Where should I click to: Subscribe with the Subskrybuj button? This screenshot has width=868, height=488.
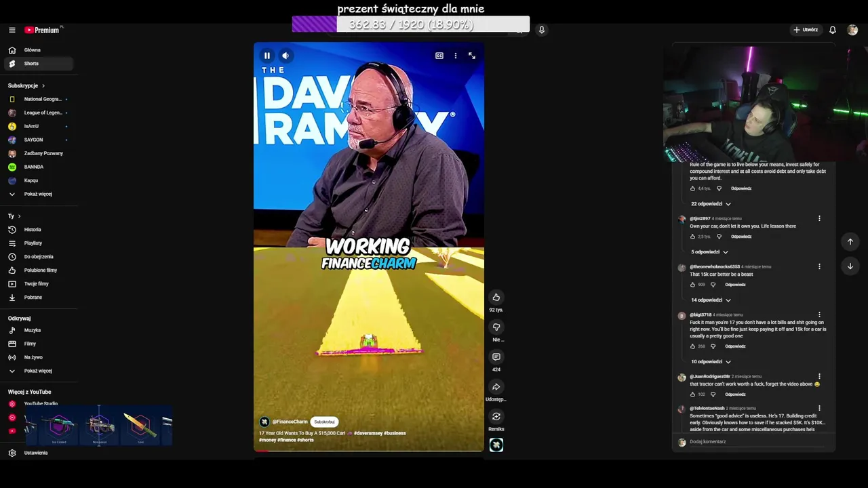(x=324, y=422)
